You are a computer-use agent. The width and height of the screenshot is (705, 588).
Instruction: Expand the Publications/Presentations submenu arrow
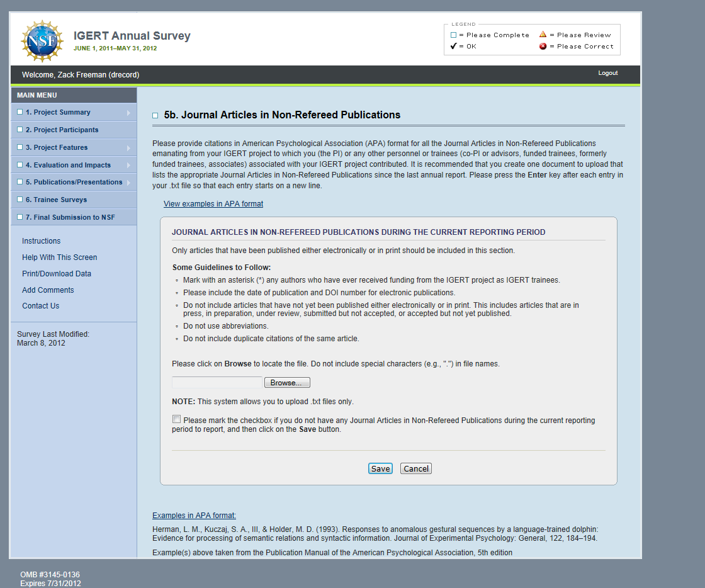128,183
